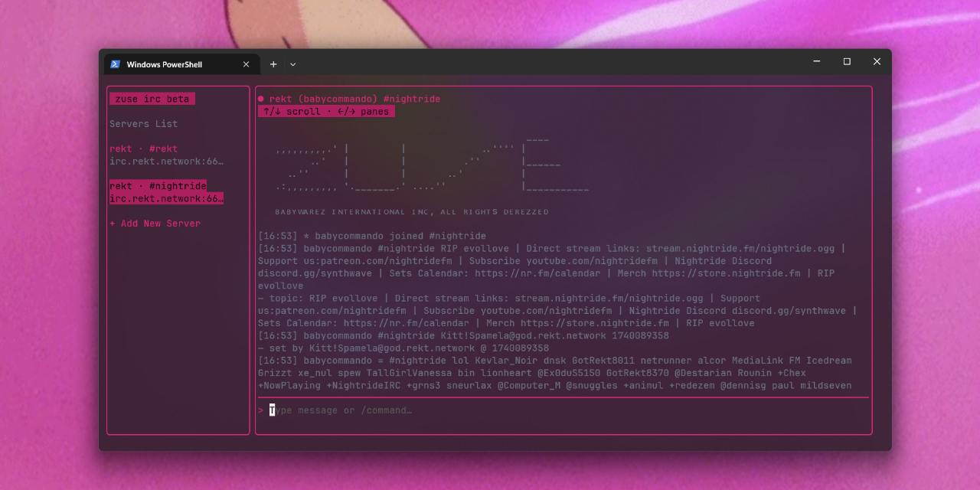Close the terminal window
This screenshot has width=980, height=490.
(x=877, y=61)
